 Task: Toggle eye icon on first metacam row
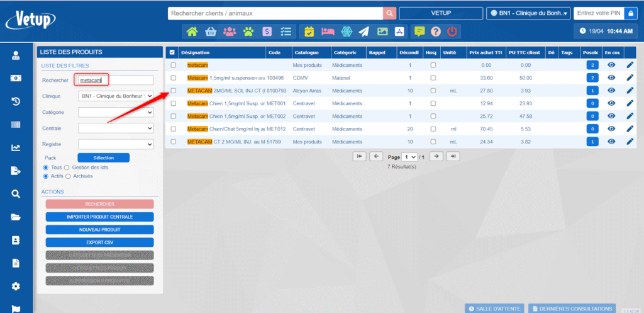pos(611,65)
